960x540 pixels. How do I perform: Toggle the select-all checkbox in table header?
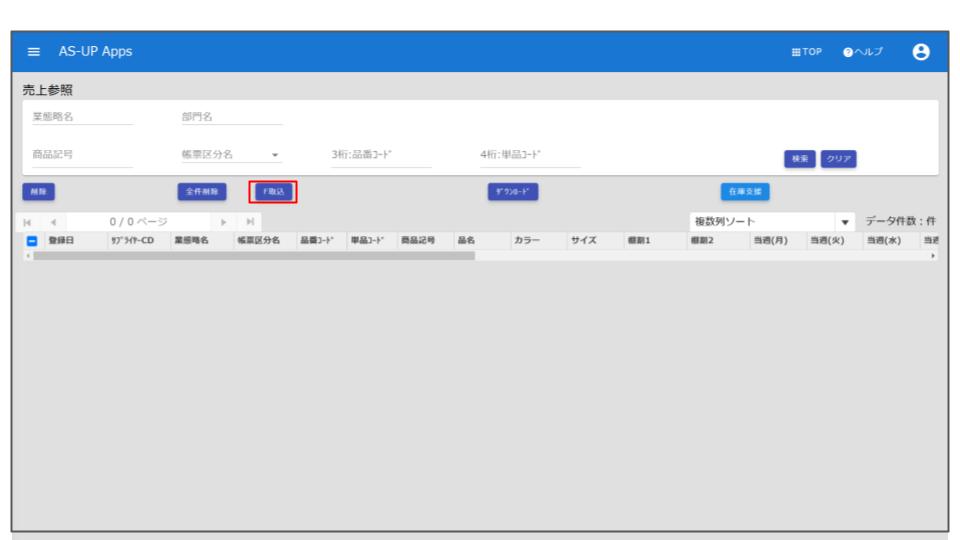[31, 240]
